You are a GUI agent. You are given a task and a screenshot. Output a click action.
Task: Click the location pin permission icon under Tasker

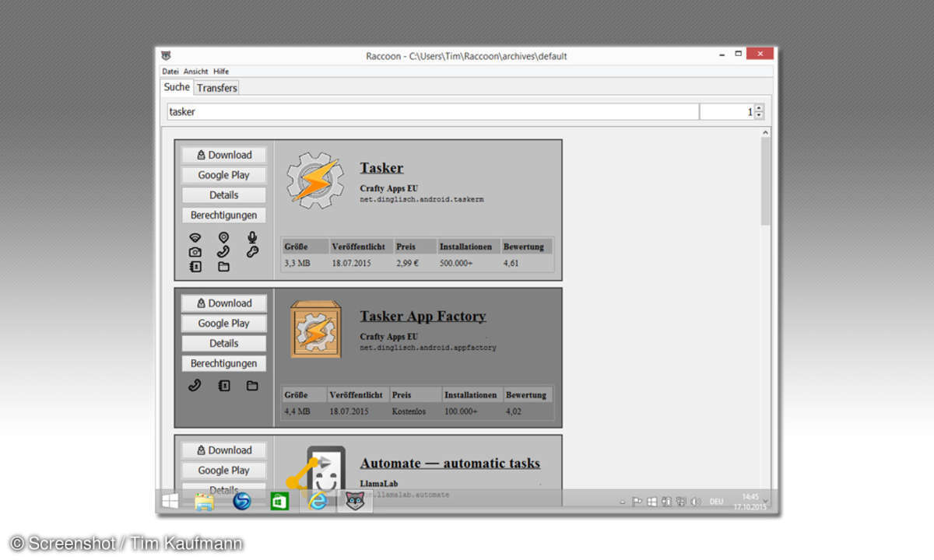(x=223, y=237)
